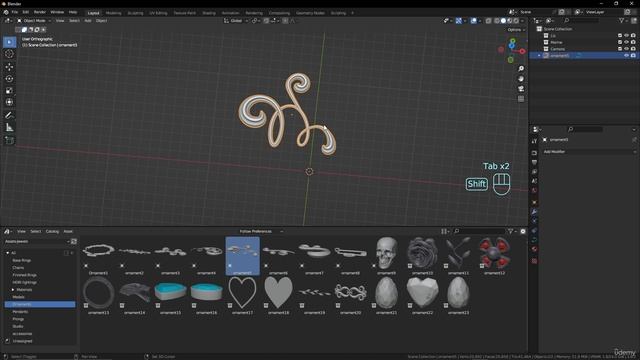Open the Global transform orientation dropdown
Viewport: 640px width, 360px height.
[236, 21]
